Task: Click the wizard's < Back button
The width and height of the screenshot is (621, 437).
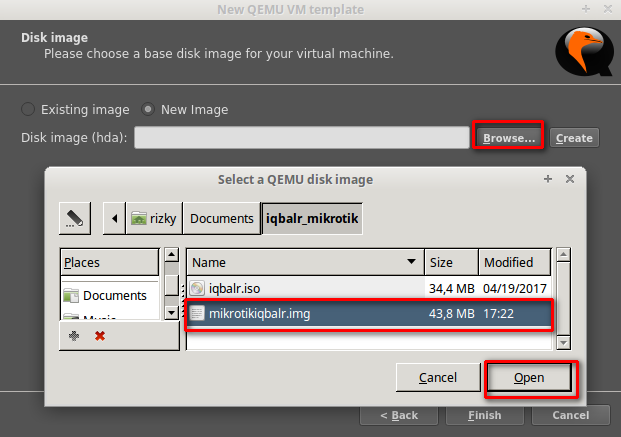Action: tap(399, 415)
